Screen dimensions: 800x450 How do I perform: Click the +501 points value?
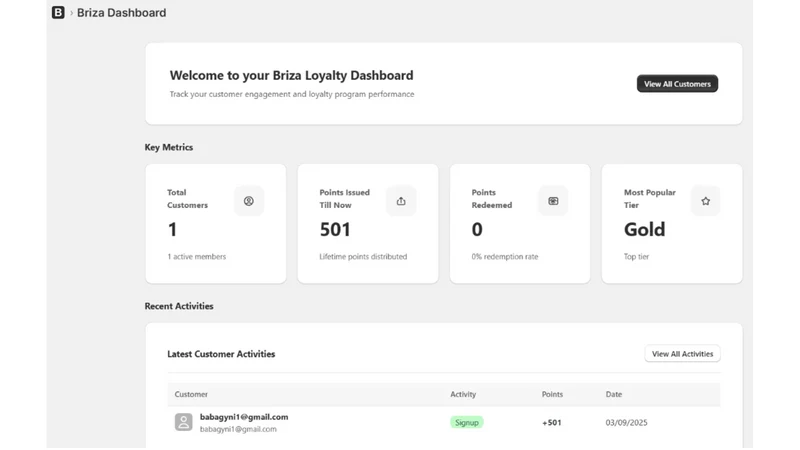(552, 422)
